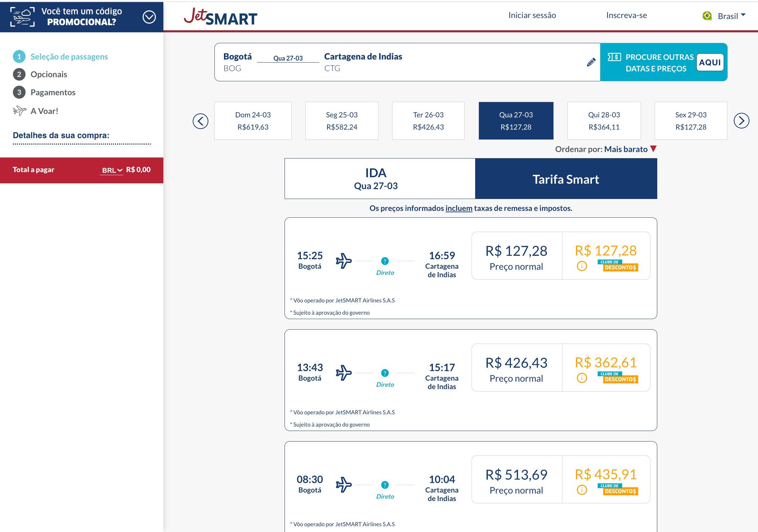This screenshot has width=758, height=532.
Task: Click the previous dates arrow
Action: coord(200,121)
